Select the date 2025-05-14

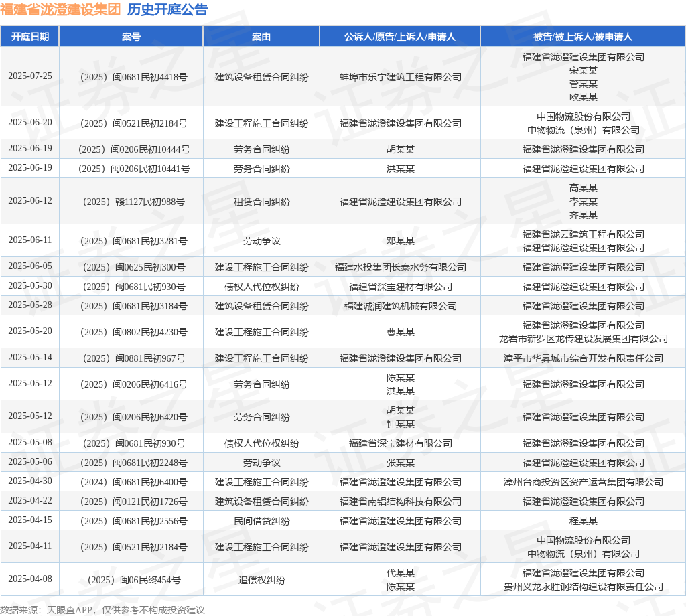click(x=29, y=357)
